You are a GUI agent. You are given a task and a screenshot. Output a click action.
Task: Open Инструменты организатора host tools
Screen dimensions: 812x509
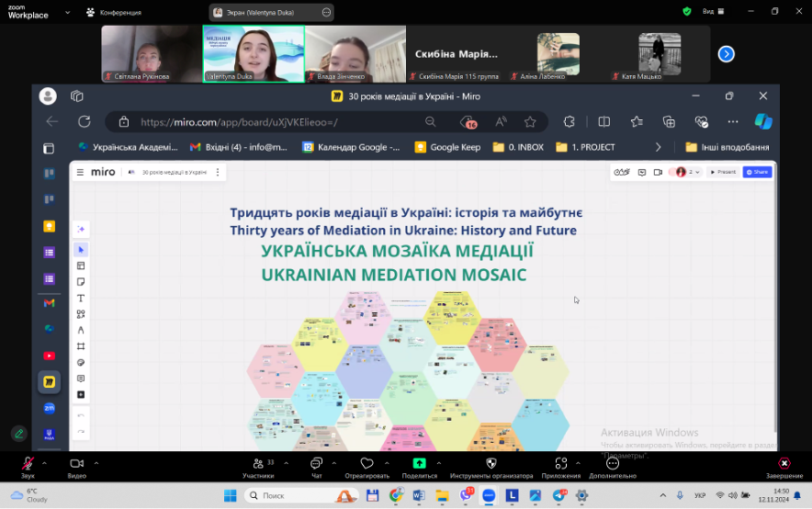[x=491, y=467]
